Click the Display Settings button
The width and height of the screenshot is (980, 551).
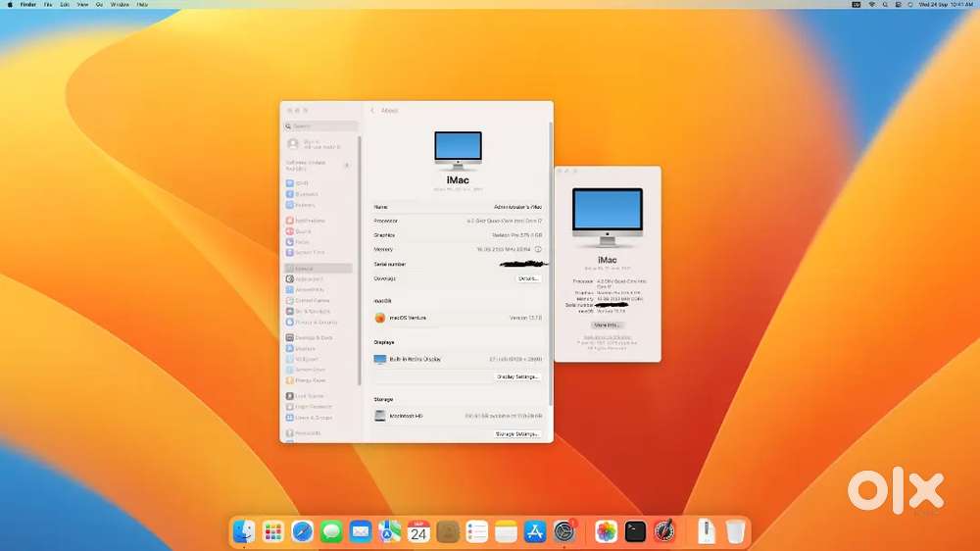(517, 376)
